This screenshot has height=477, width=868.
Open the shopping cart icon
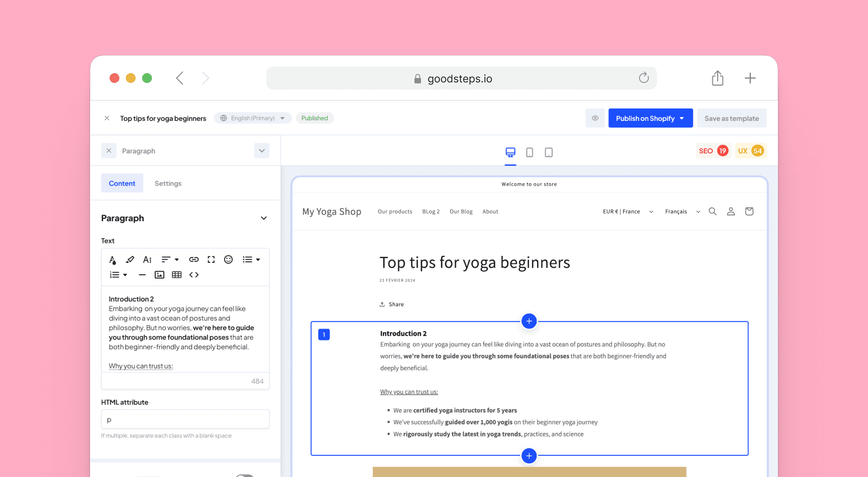point(749,211)
